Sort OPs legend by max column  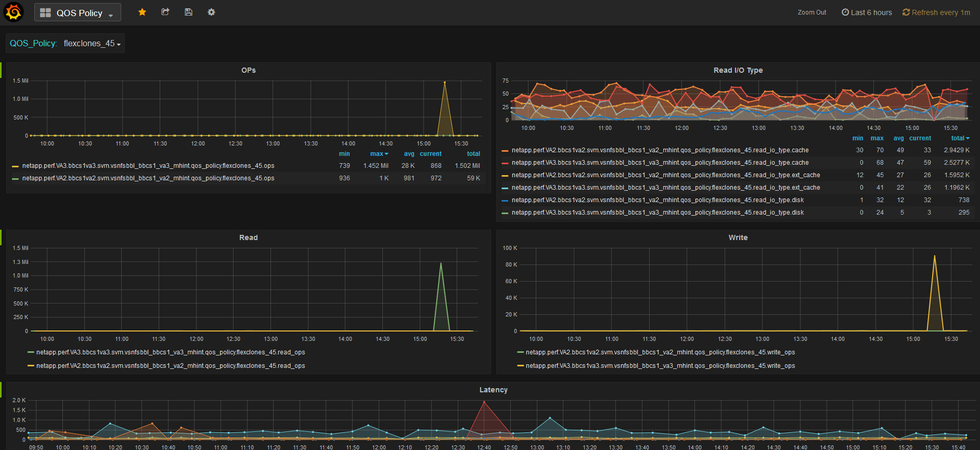pos(378,154)
